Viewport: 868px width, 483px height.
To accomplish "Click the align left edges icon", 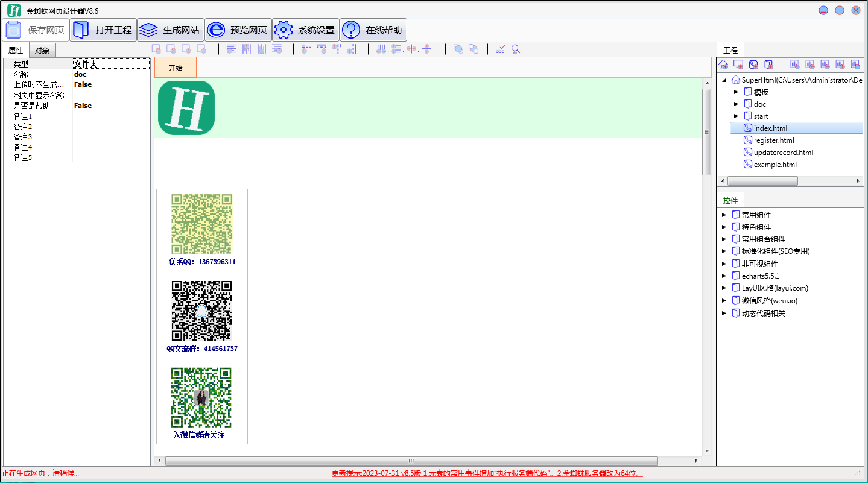I will [x=231, y=49].
